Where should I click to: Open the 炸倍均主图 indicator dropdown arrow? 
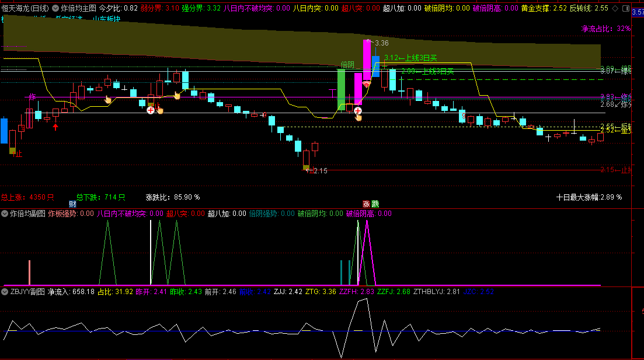(55, 8)
